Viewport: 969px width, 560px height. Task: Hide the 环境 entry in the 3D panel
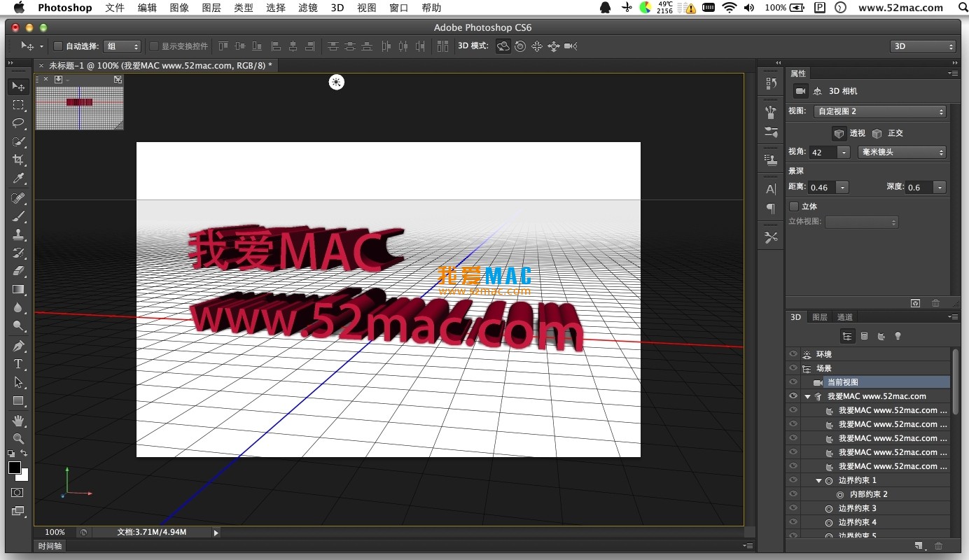[x=793, y=354]
